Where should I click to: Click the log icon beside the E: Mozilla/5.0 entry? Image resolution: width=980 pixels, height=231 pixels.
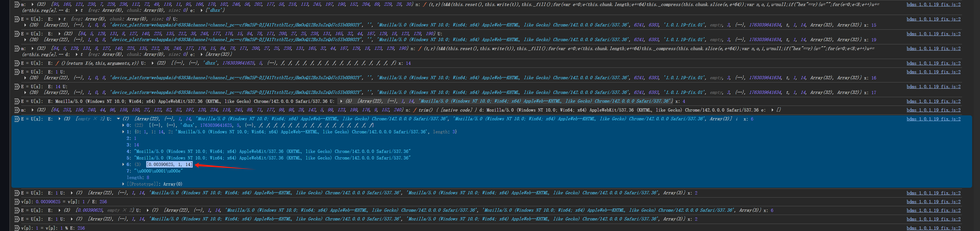tap(16, 101)
